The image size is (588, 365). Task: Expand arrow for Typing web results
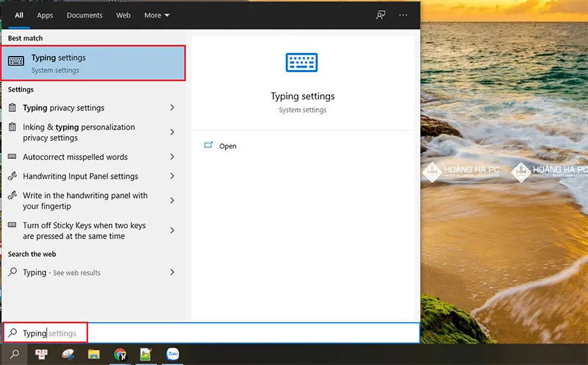(172, 272)
